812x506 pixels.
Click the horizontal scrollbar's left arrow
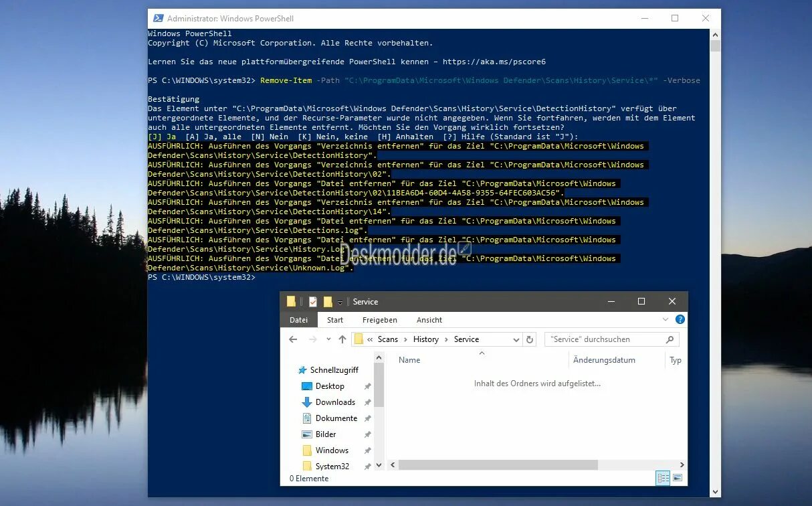pyautogui.click(x=393, y=465)
